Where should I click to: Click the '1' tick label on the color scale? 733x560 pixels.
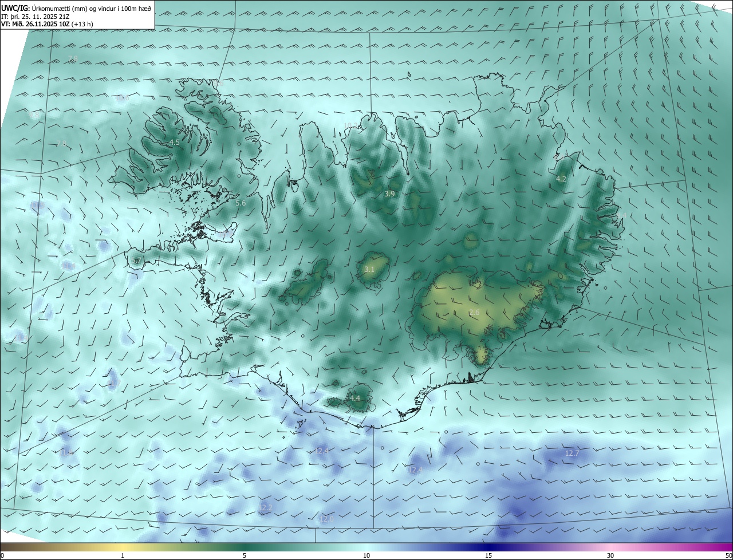pos(123,555)
